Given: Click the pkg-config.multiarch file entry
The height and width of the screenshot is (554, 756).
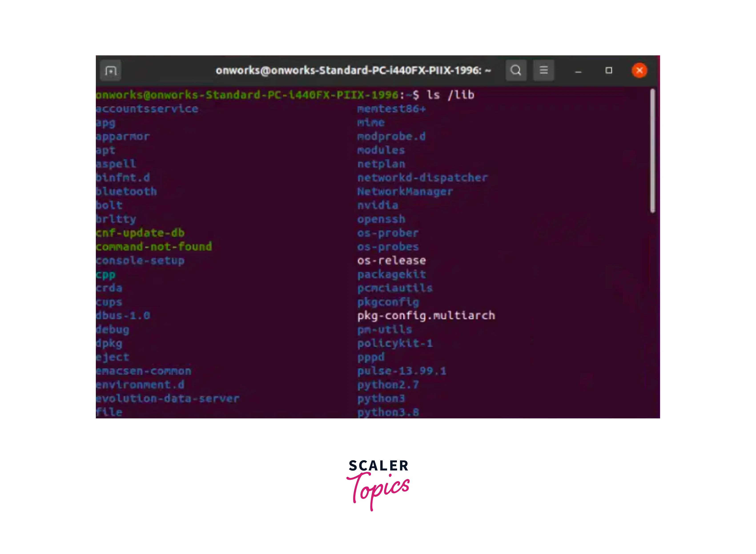Looking at the screenshot, I should tap(426, 315).
